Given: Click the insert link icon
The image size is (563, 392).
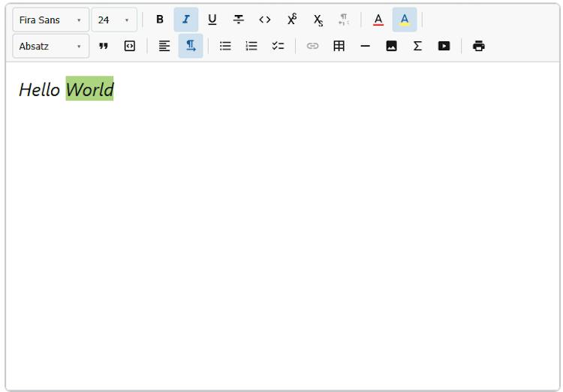Looking at the screenshot, I should pyautogui.click(x=312, y=46).
